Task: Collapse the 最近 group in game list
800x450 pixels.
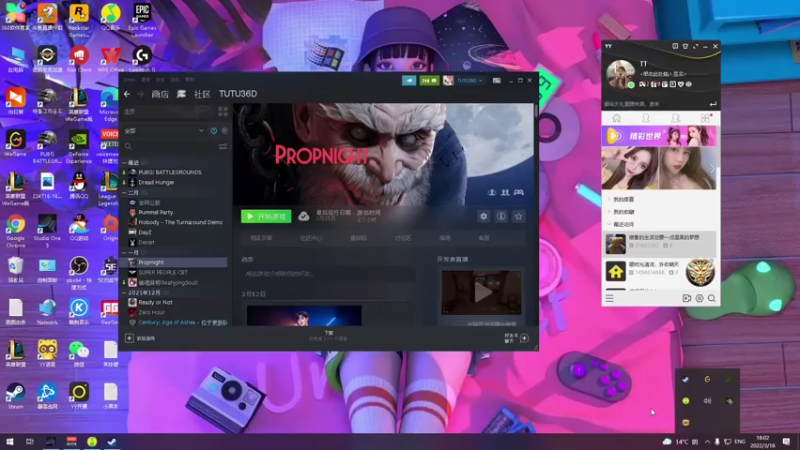Action: click(124, 163)
